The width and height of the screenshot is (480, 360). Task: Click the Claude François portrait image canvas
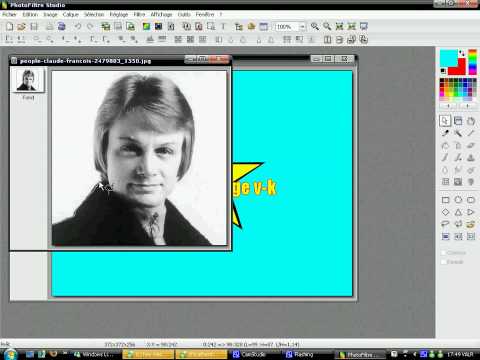139,158
